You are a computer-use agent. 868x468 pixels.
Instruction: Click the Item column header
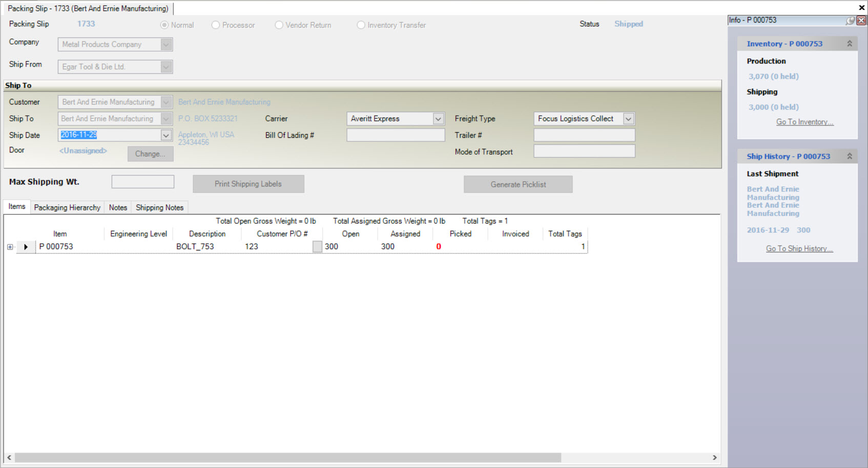point(60,234)
